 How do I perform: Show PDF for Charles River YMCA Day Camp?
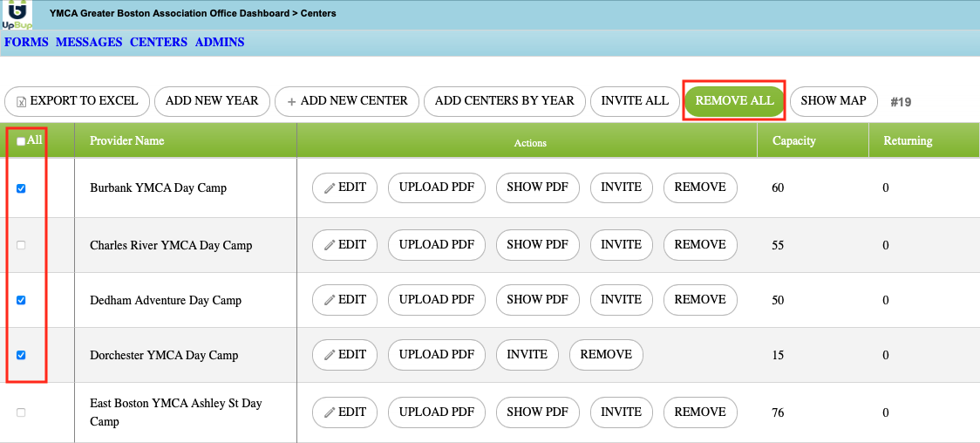[537, 245]
